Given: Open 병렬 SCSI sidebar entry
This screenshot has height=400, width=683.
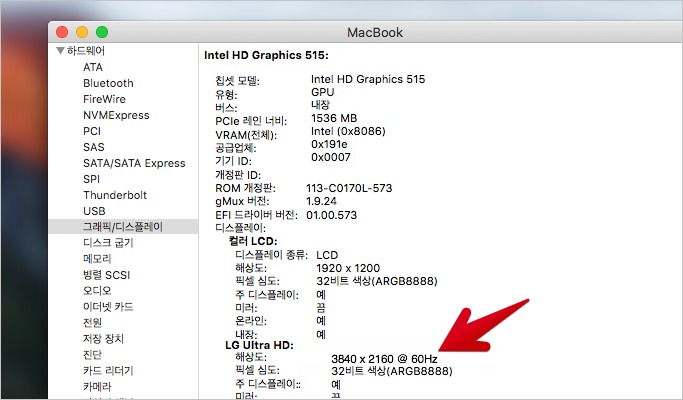Looking at the screenshot, I should pos(106,275).
